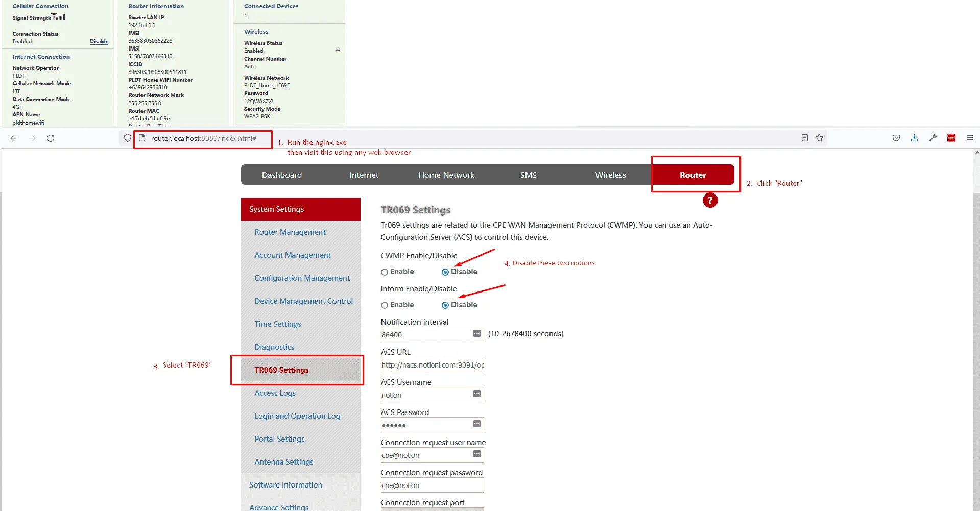Select Enable for CWMP
This screenshot has height=511, width=980.
pos(385,272)
